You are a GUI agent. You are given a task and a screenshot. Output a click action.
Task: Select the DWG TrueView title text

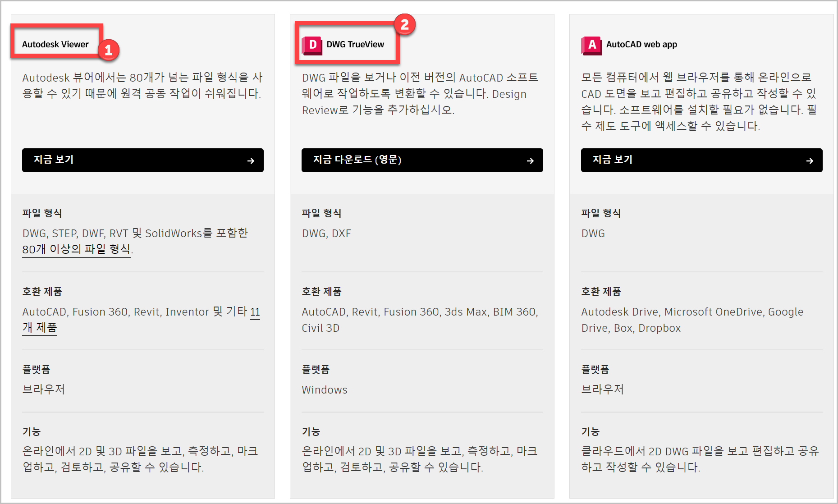[355, 44]
